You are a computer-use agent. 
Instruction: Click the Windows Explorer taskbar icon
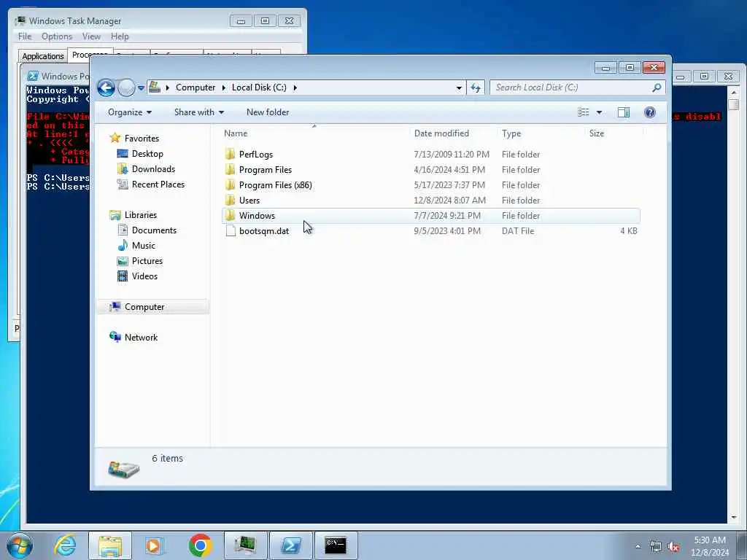pyautogui.click(x=110, y=545)
